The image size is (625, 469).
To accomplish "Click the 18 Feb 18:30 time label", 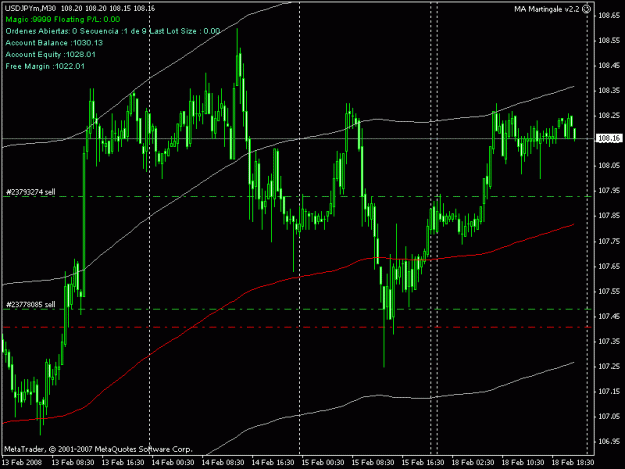I will tap(573, 462).
